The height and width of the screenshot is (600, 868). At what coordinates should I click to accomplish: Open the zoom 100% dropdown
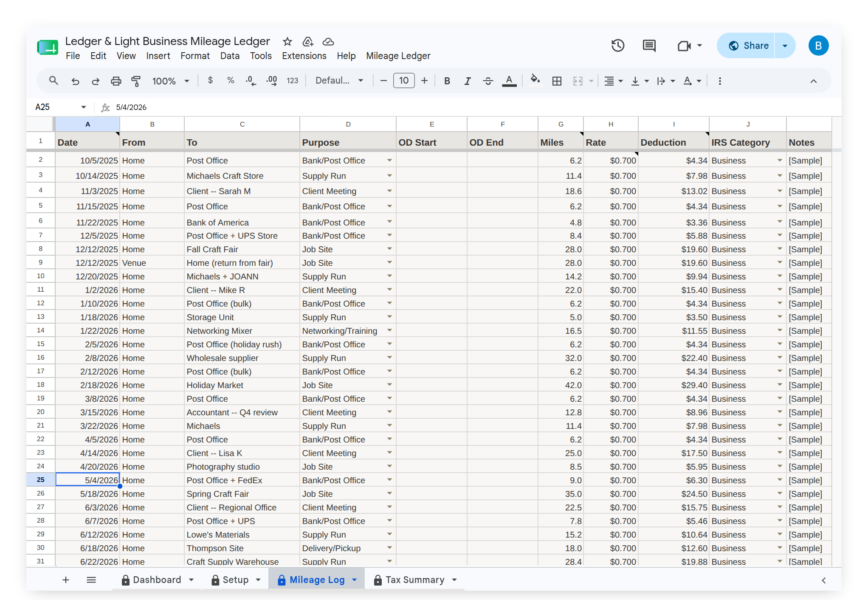[171, 81]
